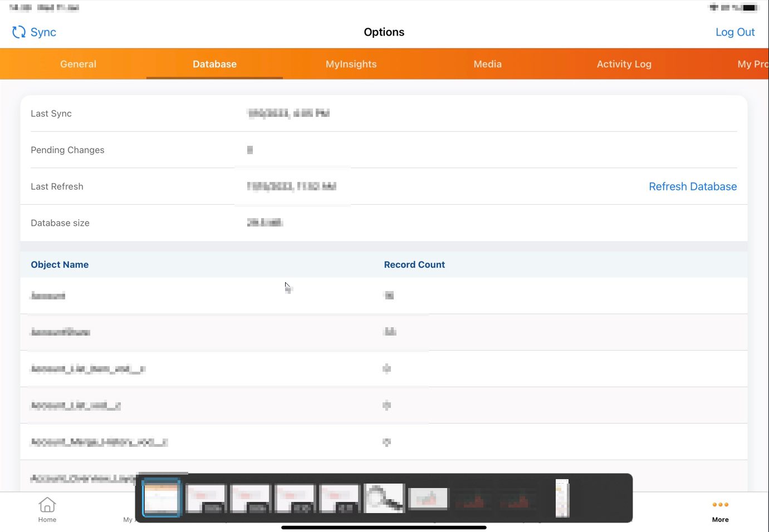Click the Object Name column header

pyautogui.click(x=60, y=265)
